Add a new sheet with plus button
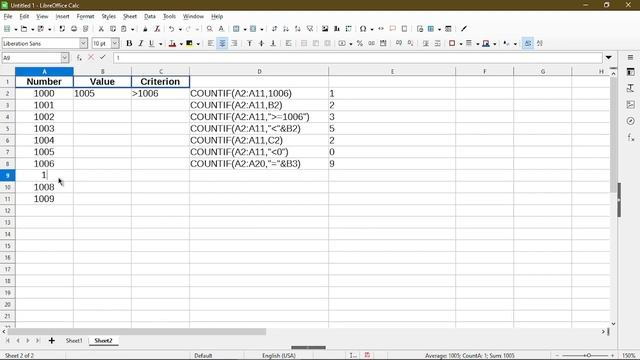Screen dimensions: 640x360 51,340
